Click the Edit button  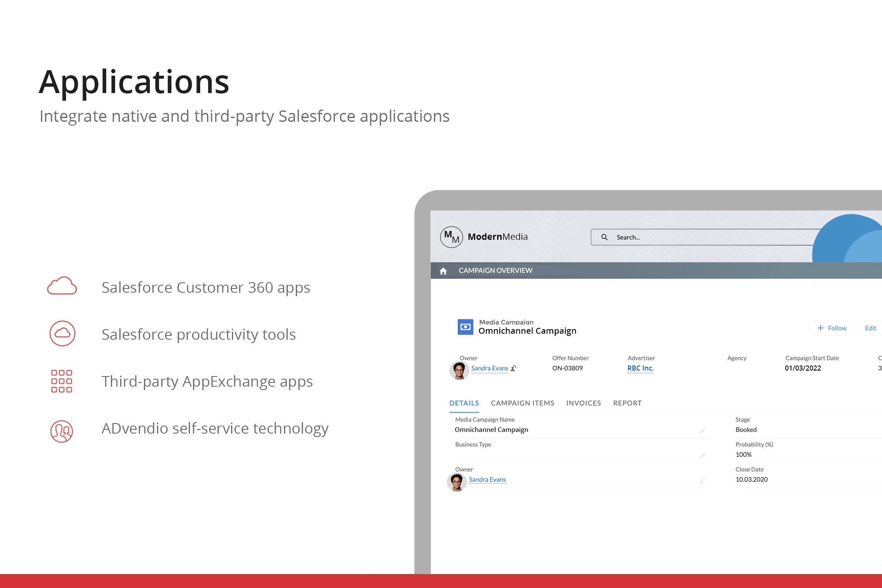tap(870, 328)
